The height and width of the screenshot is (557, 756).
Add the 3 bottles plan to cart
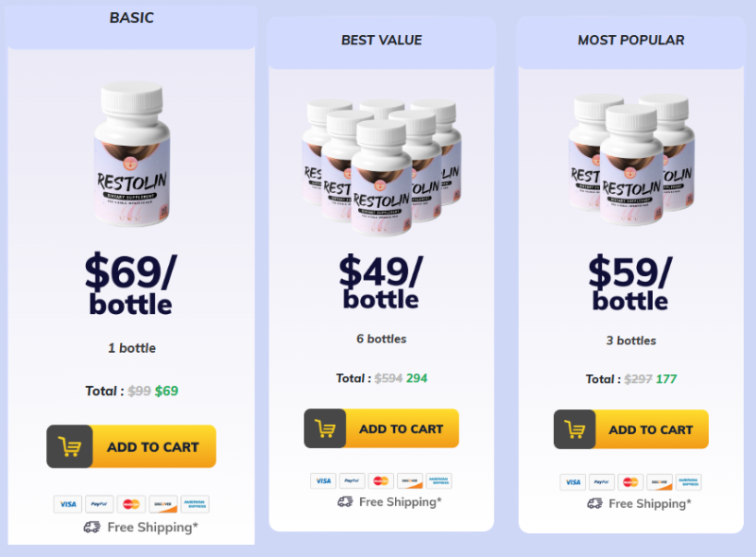631,429
